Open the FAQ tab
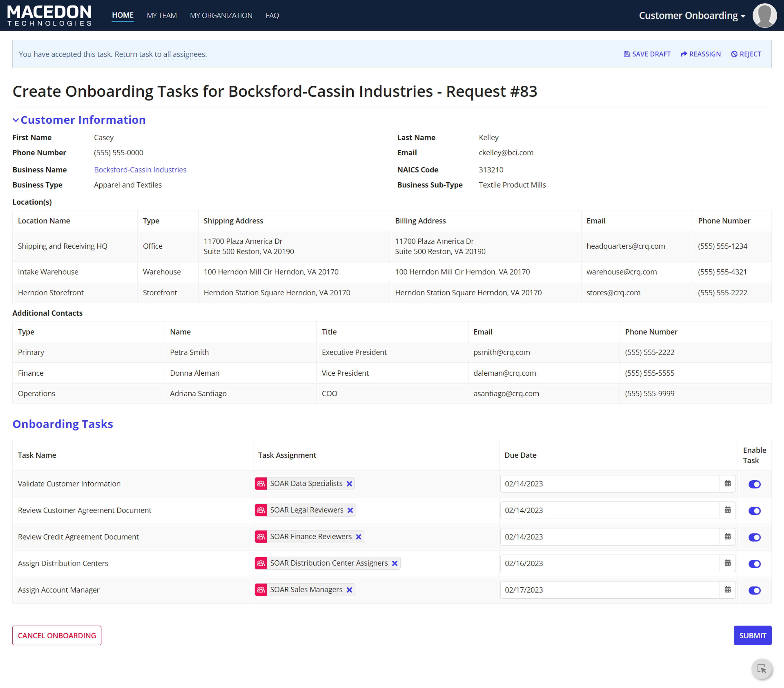Screen dimensions: 784x688 coord(272,15)
